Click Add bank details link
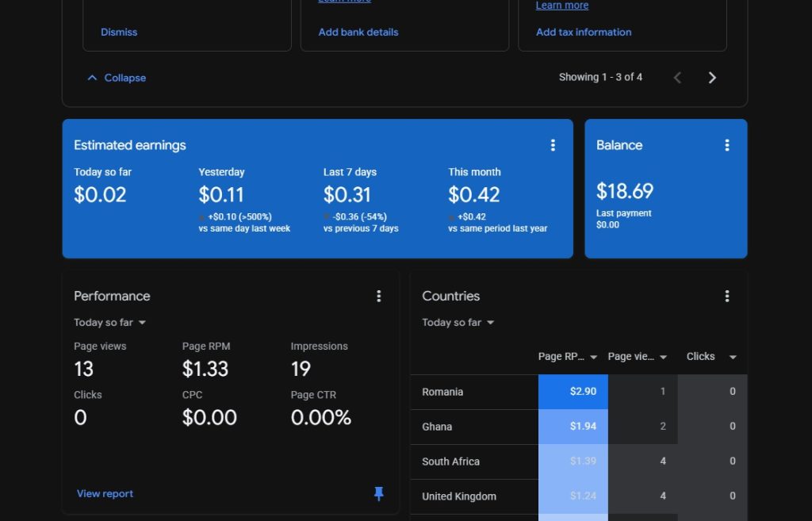 coord(358,33)
